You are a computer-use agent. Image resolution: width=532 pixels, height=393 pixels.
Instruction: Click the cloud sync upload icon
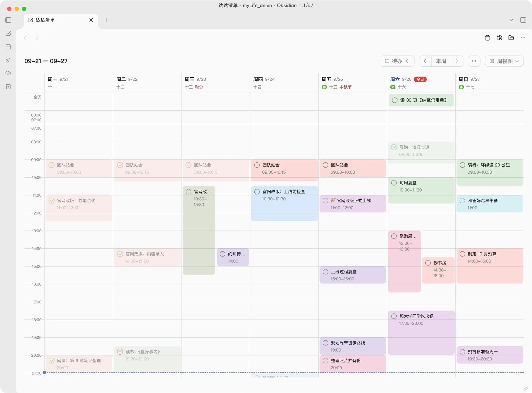[x=8, y=73]
